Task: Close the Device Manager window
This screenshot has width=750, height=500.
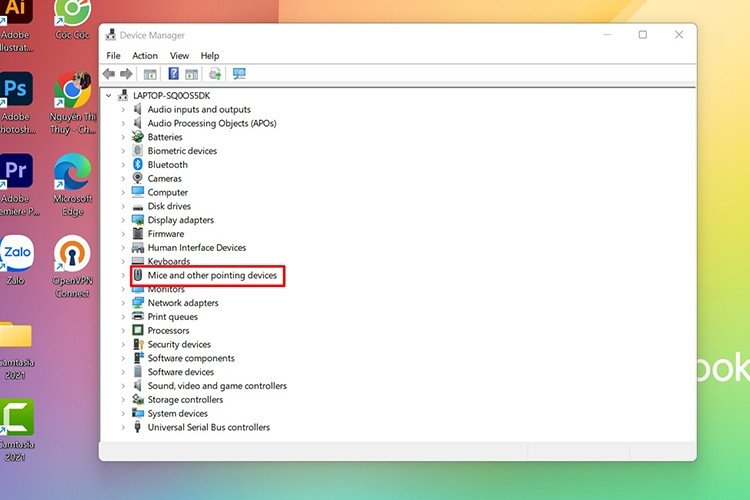Action: 679,34
